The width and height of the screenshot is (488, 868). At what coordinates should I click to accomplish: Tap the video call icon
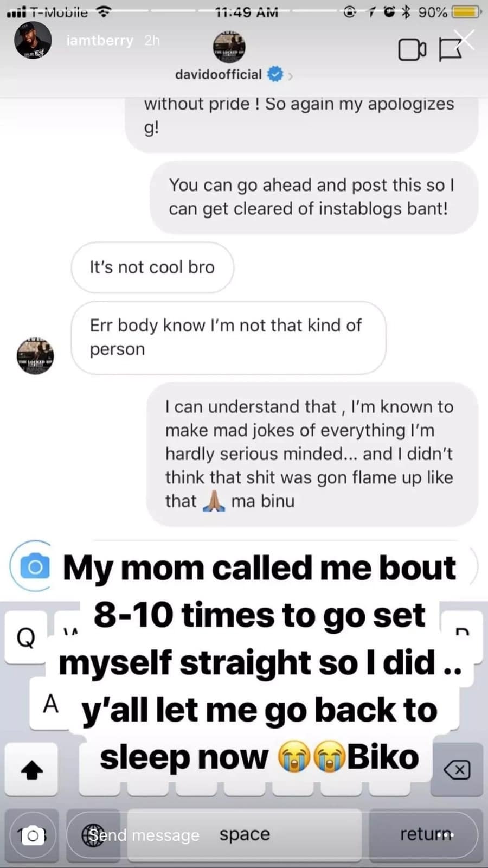(x=412, y=50)
